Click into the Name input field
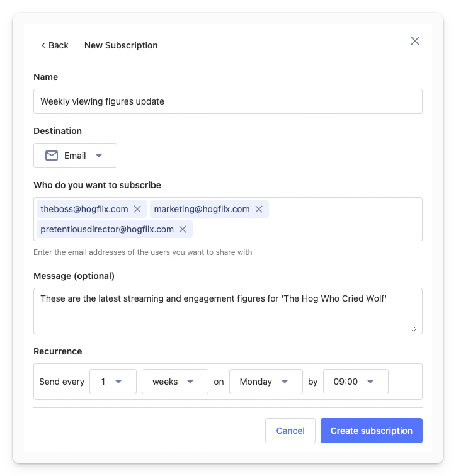 227,101
